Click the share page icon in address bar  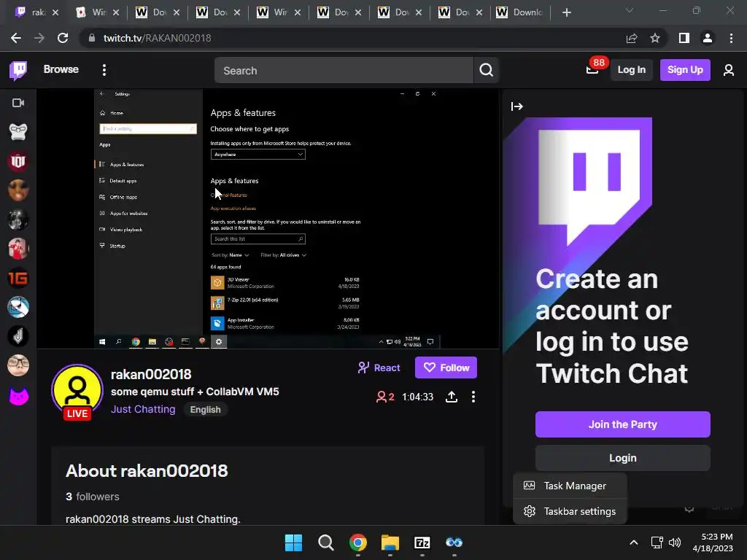(x=632, y=38)
